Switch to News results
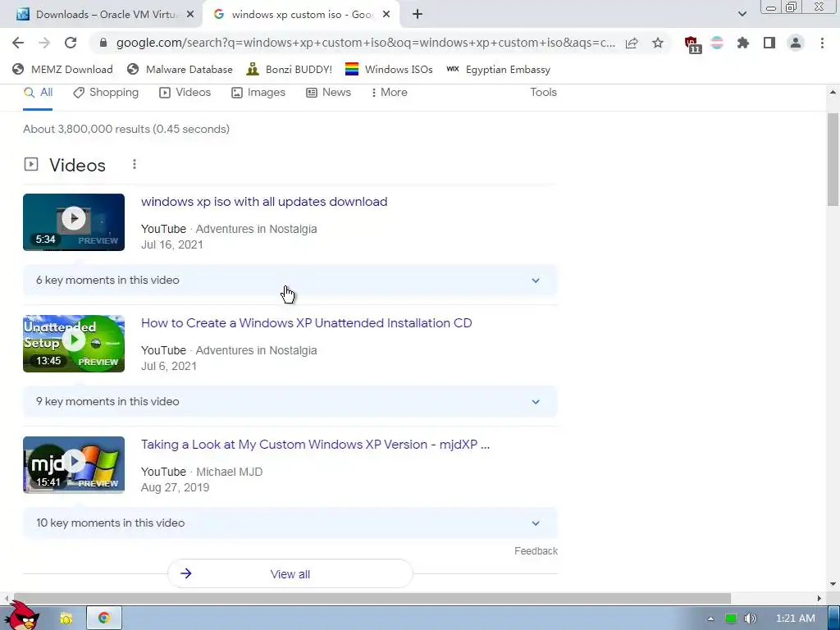This screenshot has height=630, width=840. pos(328,92)
